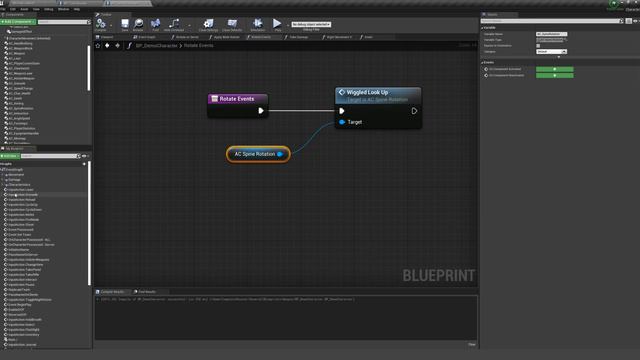Select the Rotate Events entry node
This screenshot has width=640, height=360.
click(x=238, y=99)
